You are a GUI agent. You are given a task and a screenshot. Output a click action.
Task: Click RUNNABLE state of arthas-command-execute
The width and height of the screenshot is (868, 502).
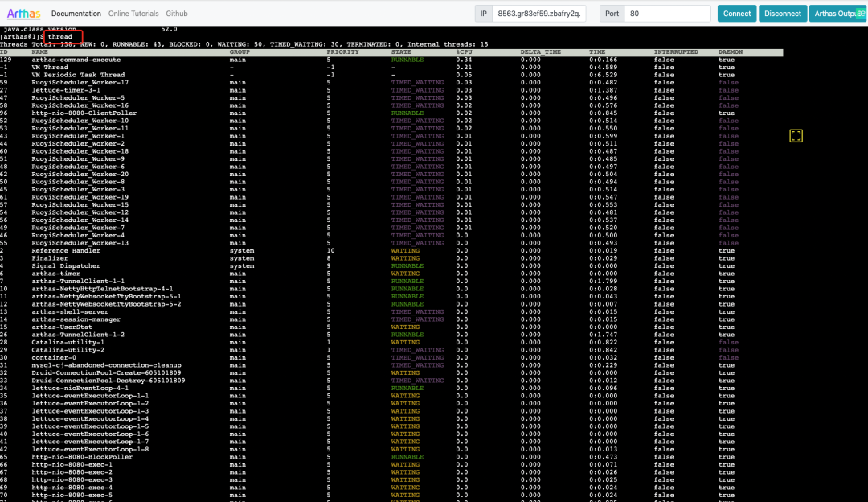tap(407, 60)
